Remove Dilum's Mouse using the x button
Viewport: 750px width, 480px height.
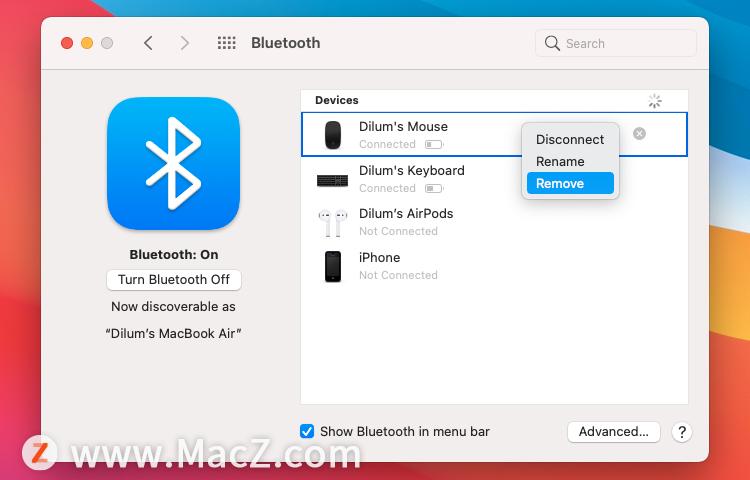[x=639, y=133]
